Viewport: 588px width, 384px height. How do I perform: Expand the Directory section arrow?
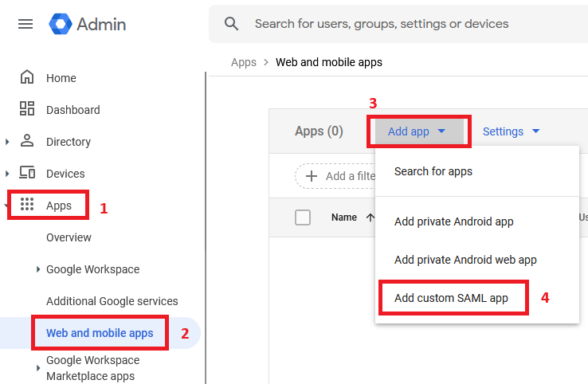(7, 142)
